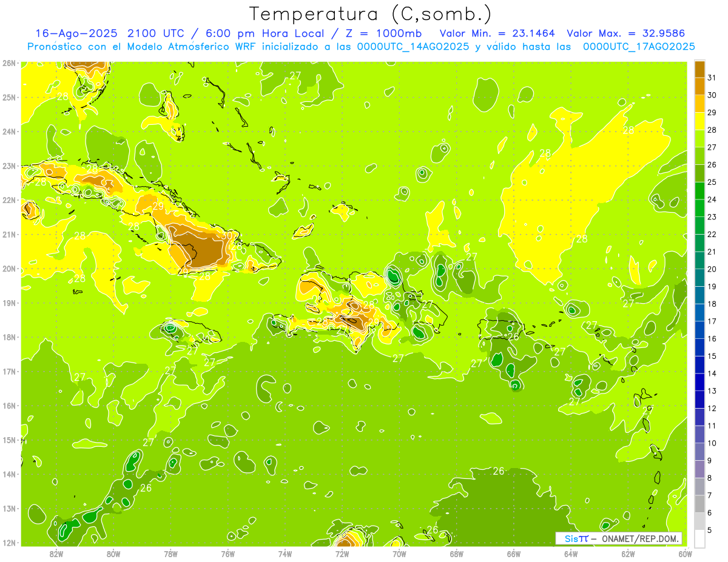Click the 26N latitude axis label

click(8, 63)
